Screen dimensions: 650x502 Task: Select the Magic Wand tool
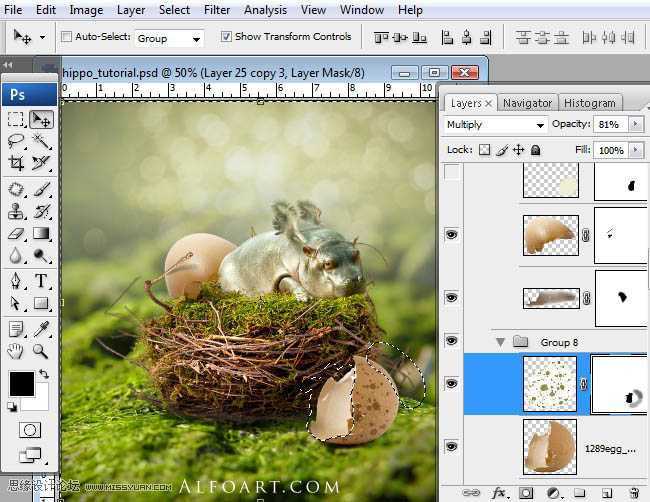41,141
